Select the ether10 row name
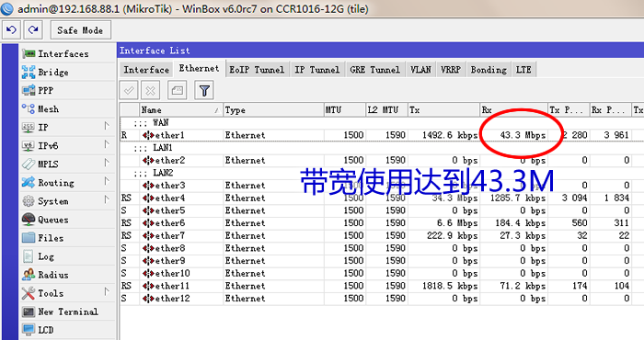The height and width of the screenshot is (340, 644). [173, 274]
